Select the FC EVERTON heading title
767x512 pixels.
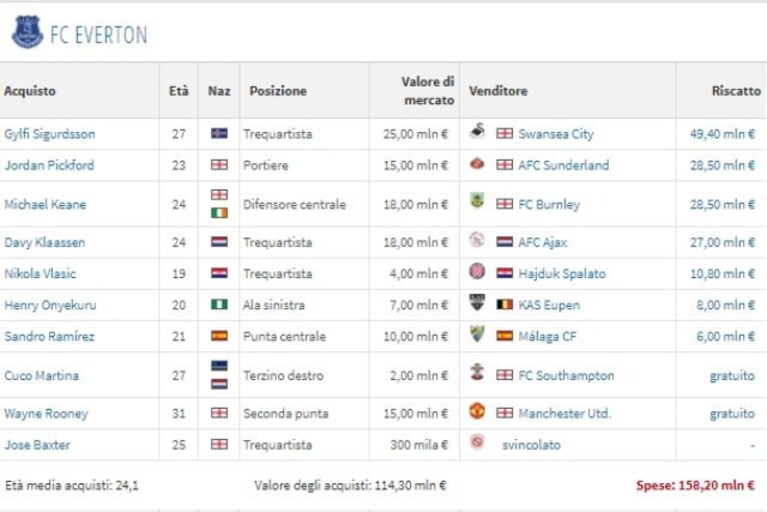[99, 35]
